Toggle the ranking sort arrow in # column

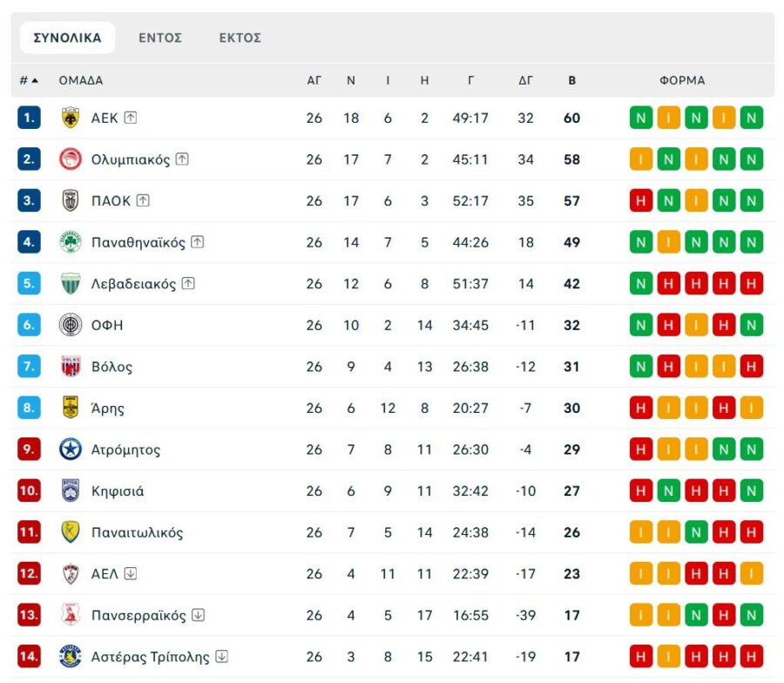37,80
